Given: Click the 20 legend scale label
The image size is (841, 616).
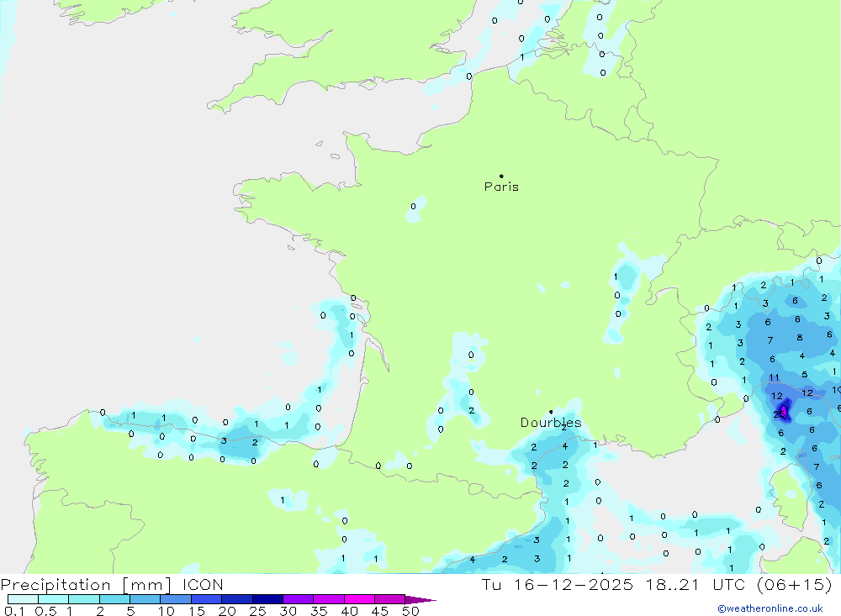Looking at the screenshot, I should (227, 611).
